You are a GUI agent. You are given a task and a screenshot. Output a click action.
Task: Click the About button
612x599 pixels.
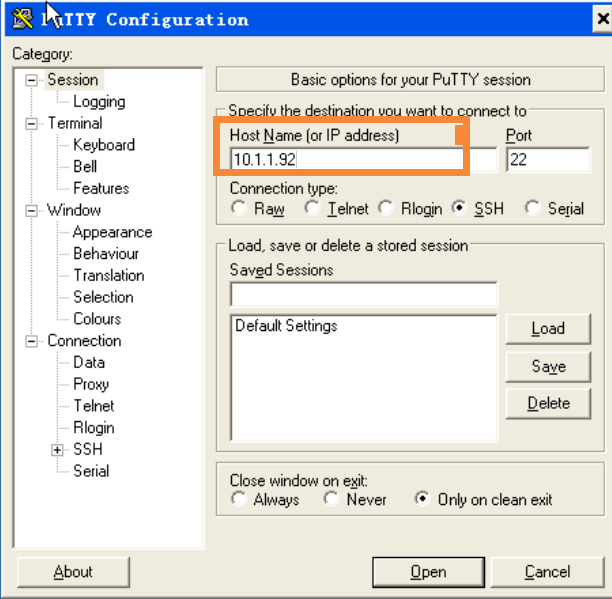(73, 572)
